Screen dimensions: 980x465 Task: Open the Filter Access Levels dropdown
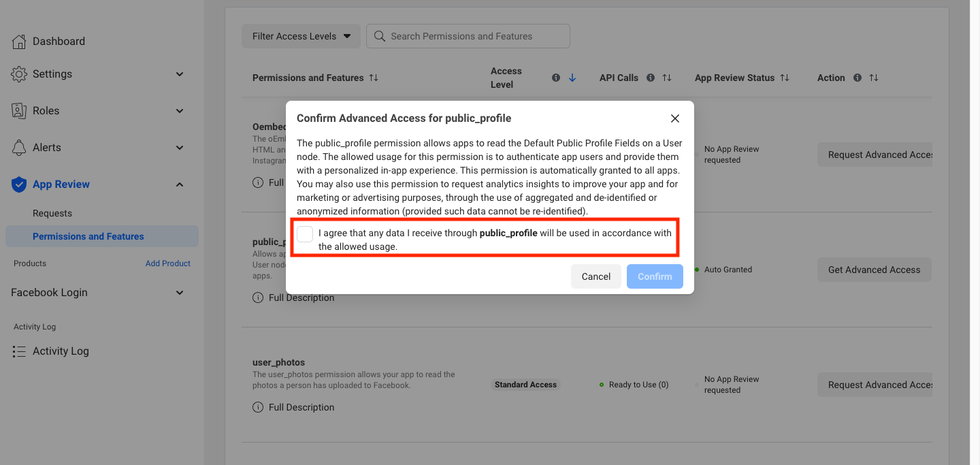(x=301, y=36)
